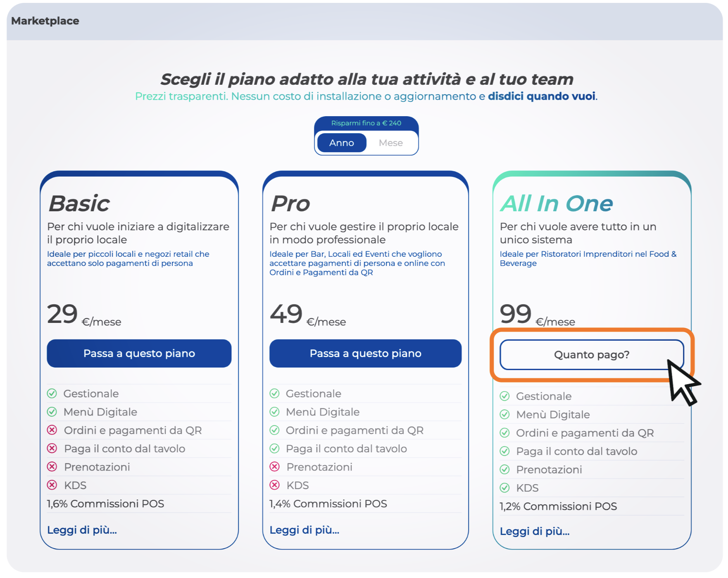Viewport: 728px width, 578px height.
Task: Click the Paga il conto check icon in All In One
Action: coord(505,451)
